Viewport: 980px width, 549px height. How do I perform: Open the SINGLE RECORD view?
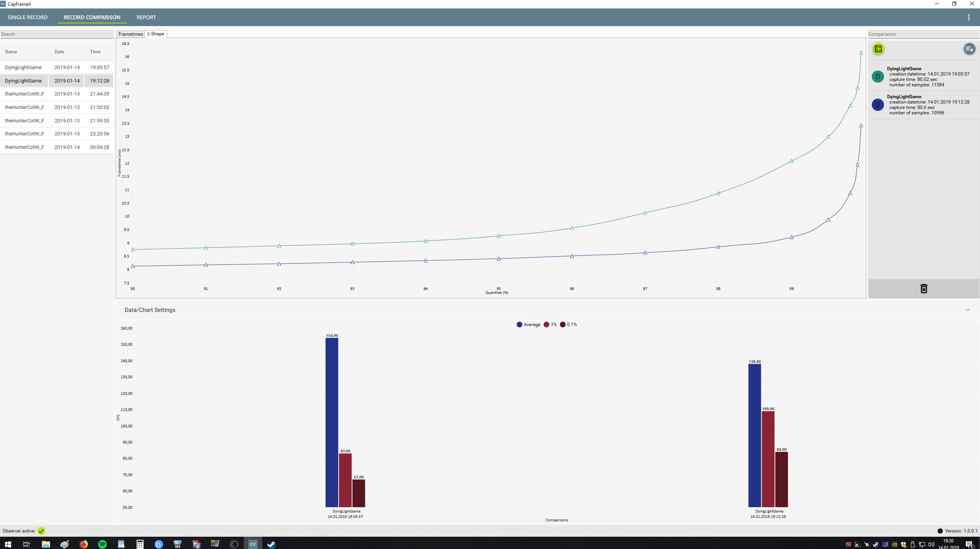[x=28, y=17]
